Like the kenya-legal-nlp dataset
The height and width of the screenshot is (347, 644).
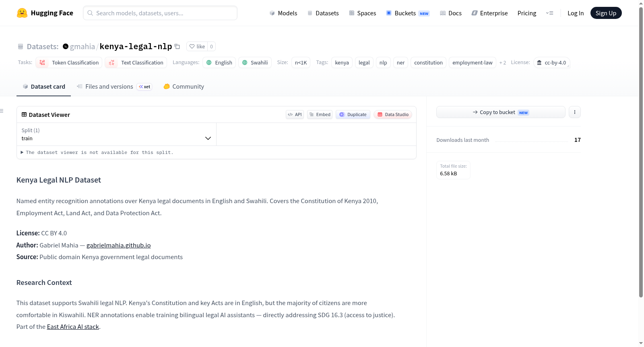coord(197,46)
